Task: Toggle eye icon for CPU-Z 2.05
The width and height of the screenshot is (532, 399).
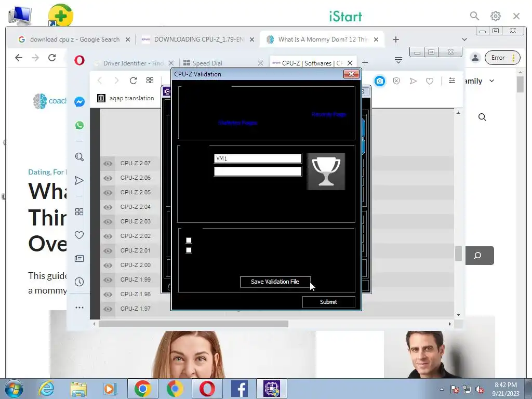Action: coord(108,192)
